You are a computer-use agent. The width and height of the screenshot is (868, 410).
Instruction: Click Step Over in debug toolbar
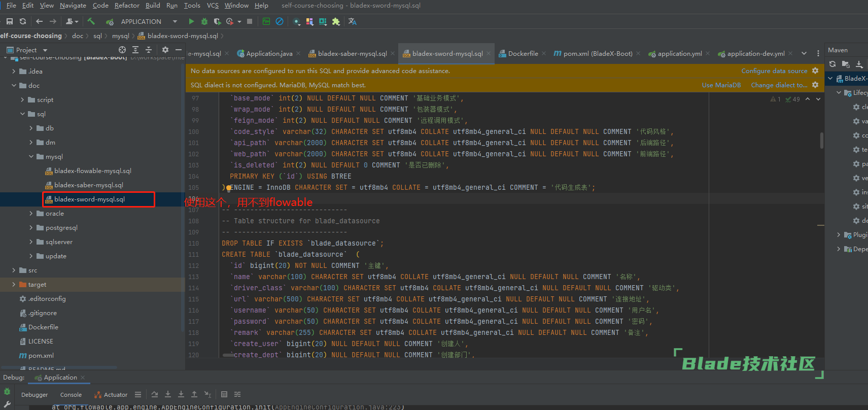tap(155, 394)
